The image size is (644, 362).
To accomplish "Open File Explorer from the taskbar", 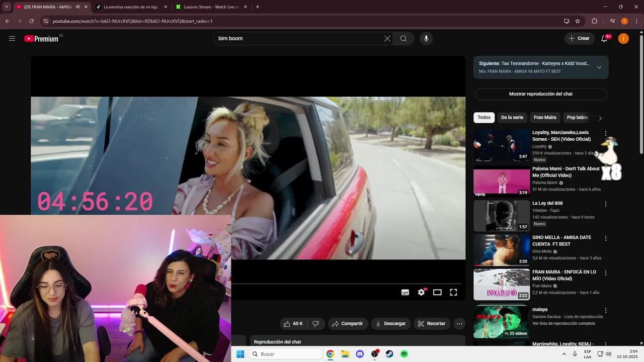I will (345, 354).
